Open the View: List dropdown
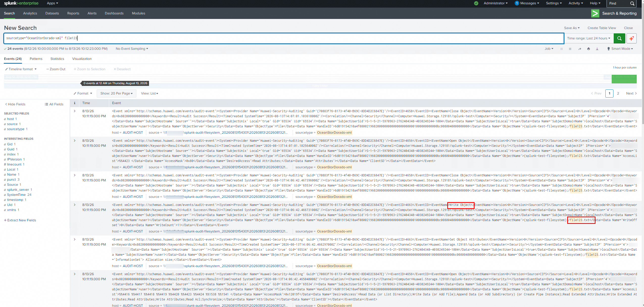The image size is (644, 307). pyautogui.click(x=150, y=93)
